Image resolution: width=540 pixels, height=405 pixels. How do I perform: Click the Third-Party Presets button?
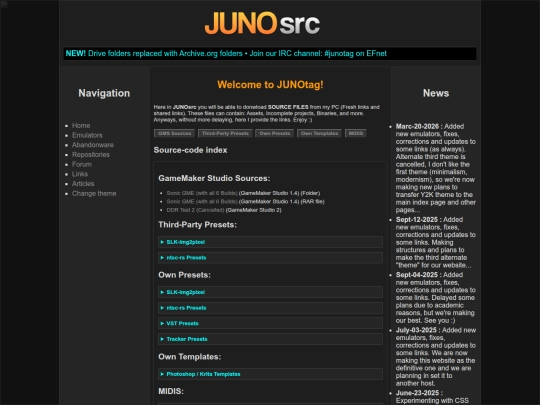pos(225,133)
